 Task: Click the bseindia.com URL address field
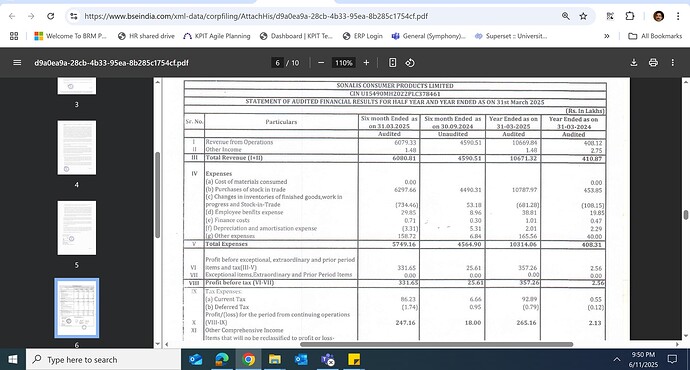pos(255,16)
